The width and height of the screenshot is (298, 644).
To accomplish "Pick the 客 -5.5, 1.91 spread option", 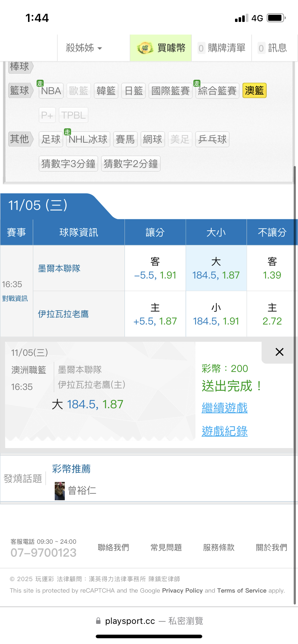I will 155,268.
